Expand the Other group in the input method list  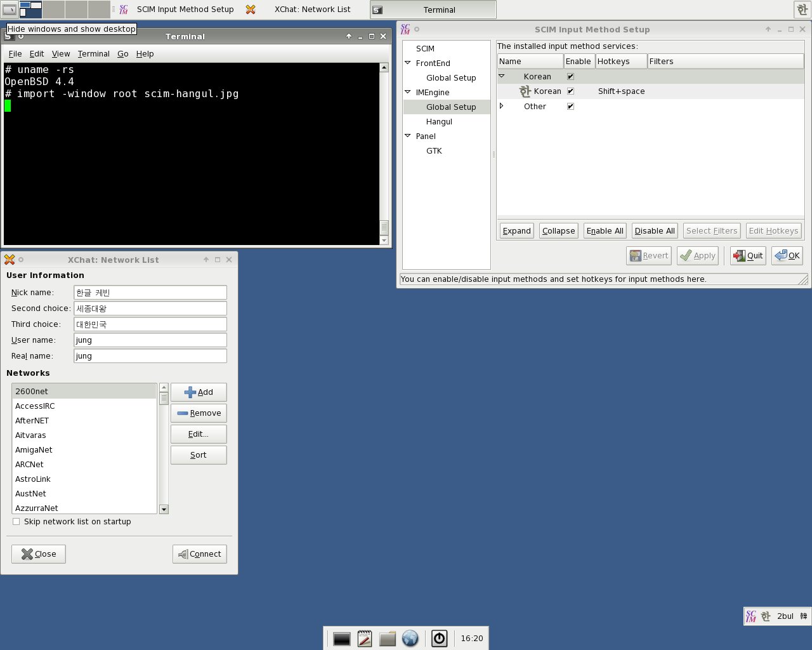501,106
